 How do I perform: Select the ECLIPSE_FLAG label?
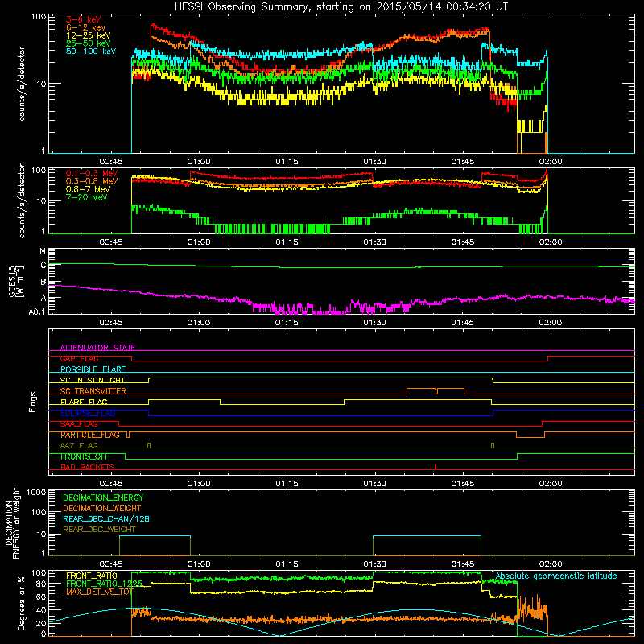(x=88, y=413)
